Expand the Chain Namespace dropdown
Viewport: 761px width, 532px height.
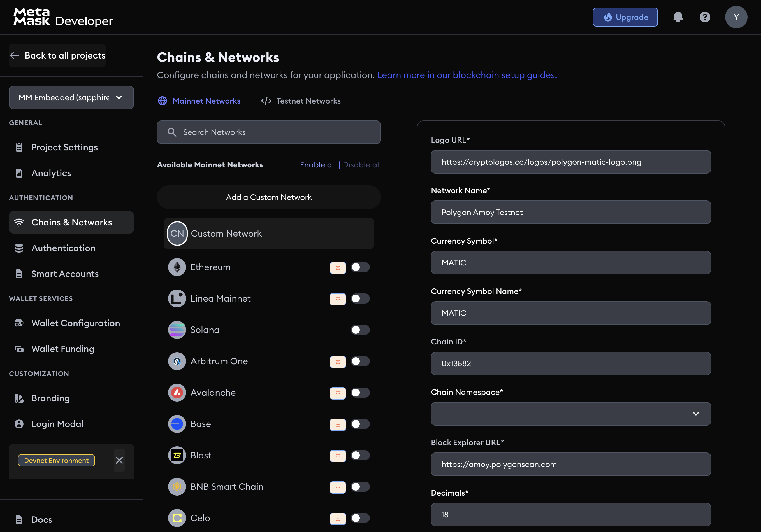[571, 414]
